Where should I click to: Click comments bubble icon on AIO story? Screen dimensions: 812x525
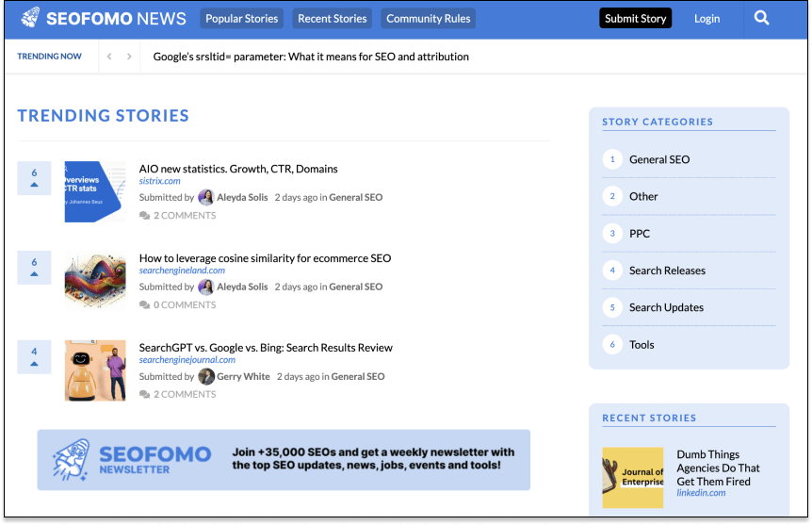click(144, 216)
